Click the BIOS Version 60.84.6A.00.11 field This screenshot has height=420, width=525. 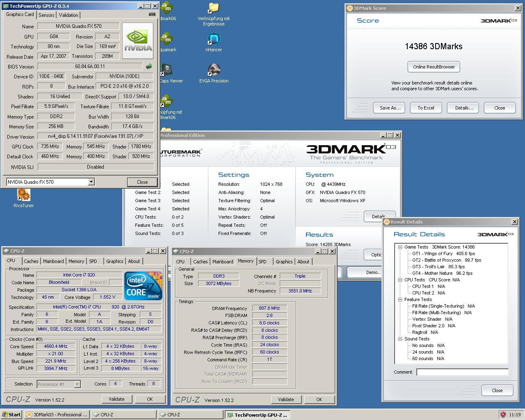pos(90,66)
